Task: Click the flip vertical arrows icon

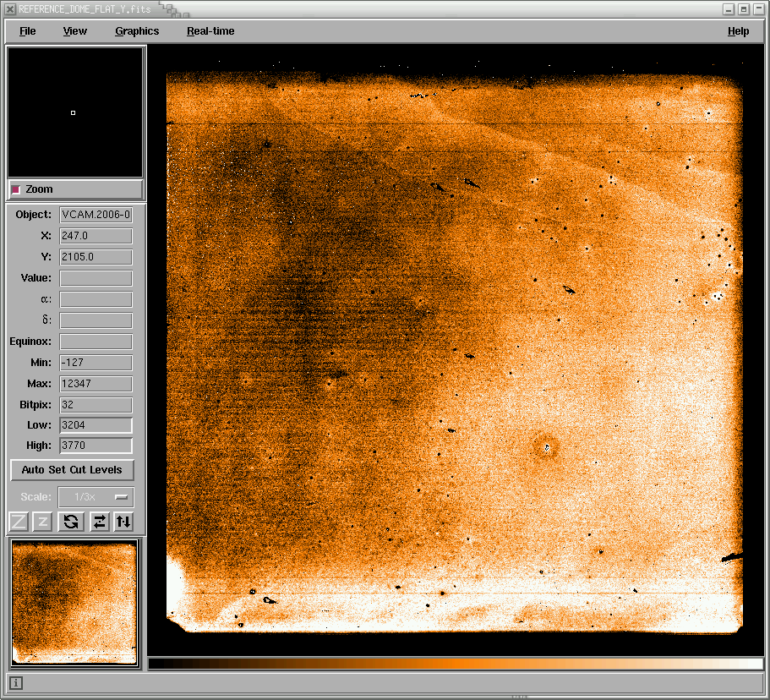Action: point(123,522)
